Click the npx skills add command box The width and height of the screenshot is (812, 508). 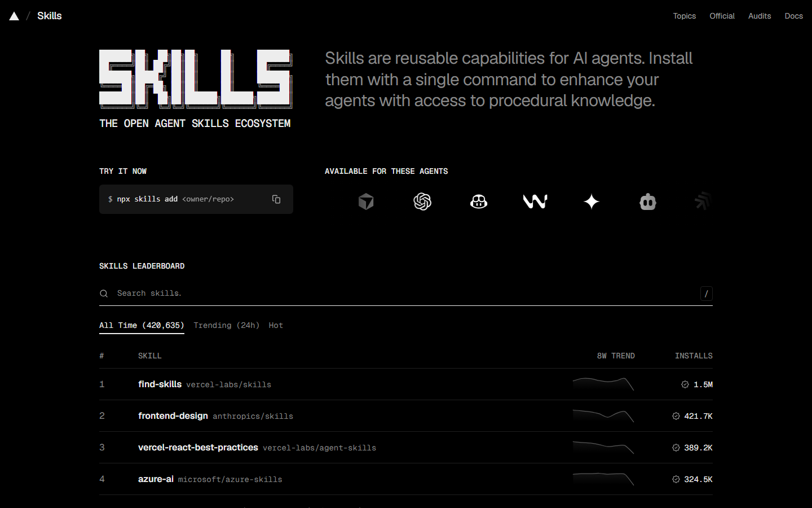196,199
